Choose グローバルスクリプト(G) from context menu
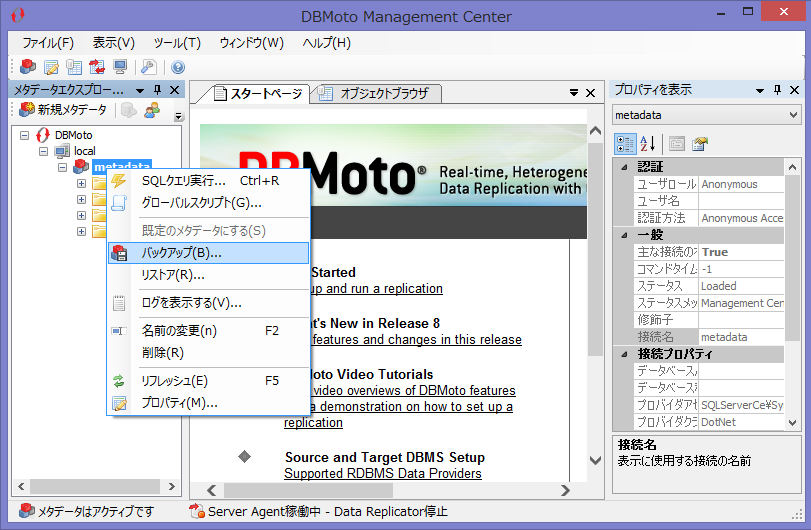This screenshot has width=811, height=530. pos(208,203)
